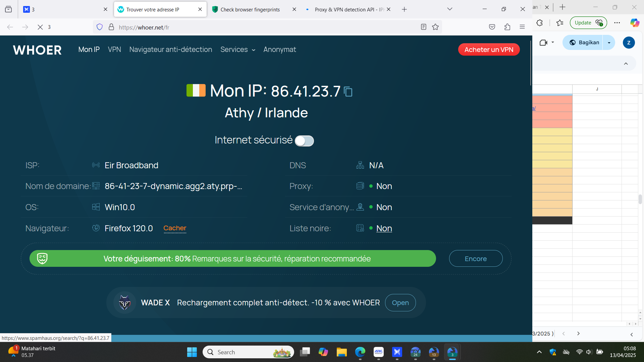The height and width of the screenshot is (362, 644).
Task: Open the clock and date panel
Action: click(623, 352)
